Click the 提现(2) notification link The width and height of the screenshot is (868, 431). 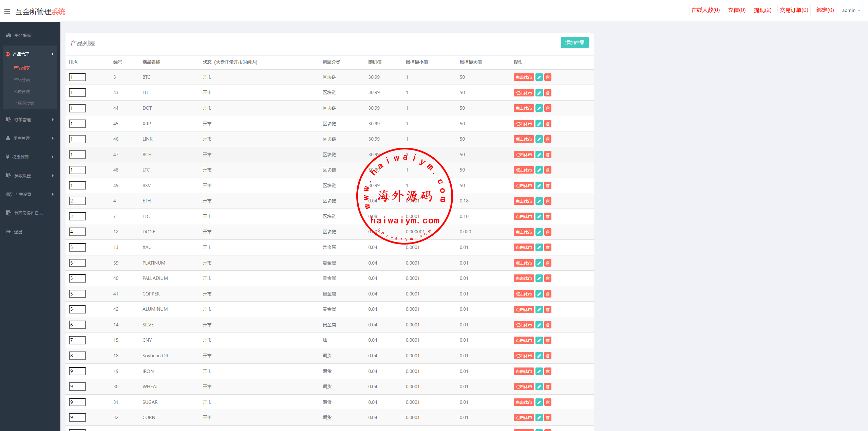762,10
